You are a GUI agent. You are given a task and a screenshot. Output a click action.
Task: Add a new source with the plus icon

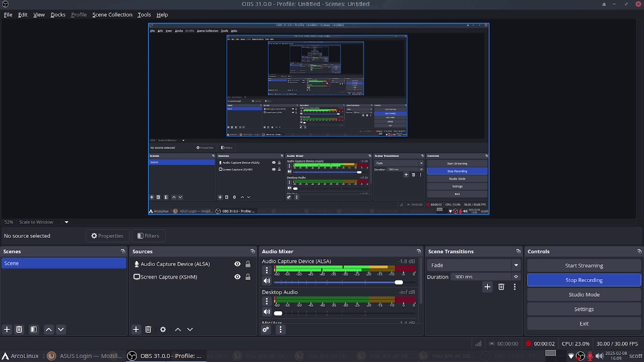(x=136, y=329)
